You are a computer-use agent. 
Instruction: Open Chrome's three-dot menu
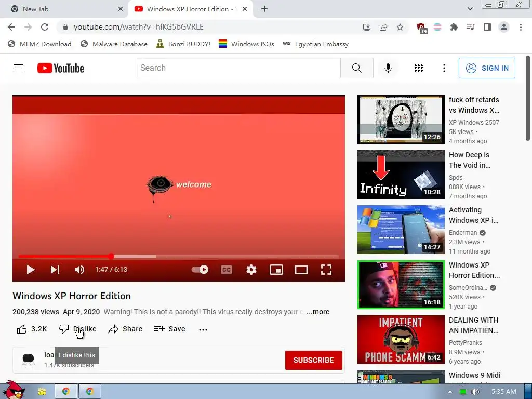(x=521, y=27)
